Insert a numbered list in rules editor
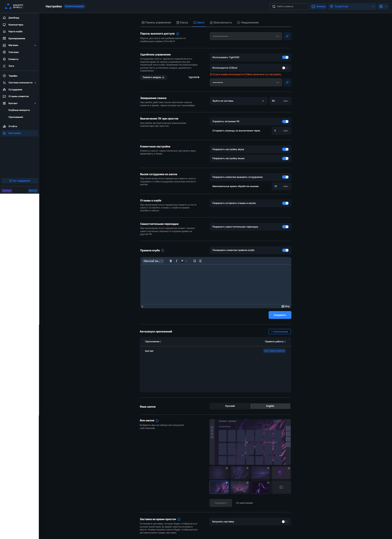Screen dimensions: 392x539 tap(200, 261)
